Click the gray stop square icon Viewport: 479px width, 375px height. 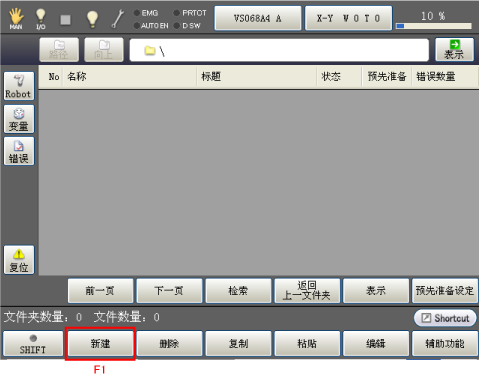(65, 20)
